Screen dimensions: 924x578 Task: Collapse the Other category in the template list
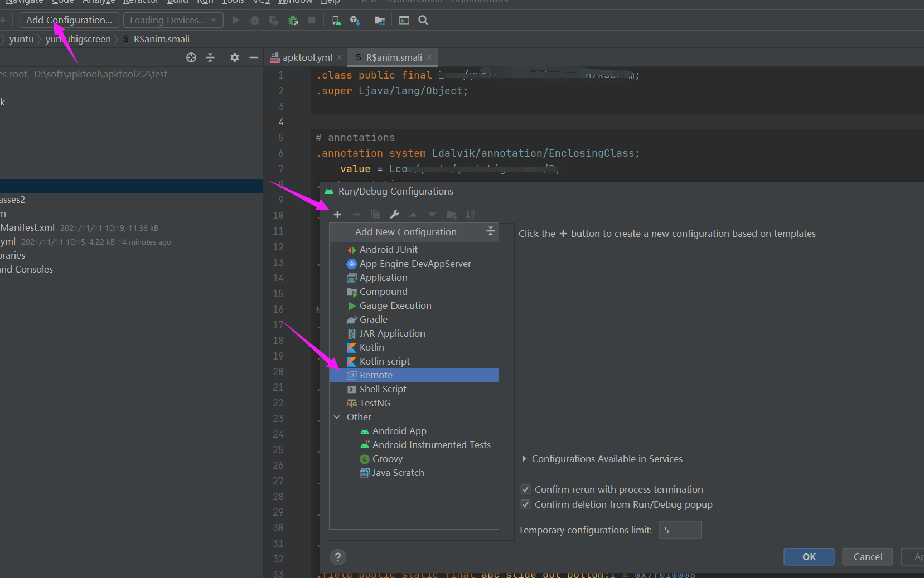point(337,416)
